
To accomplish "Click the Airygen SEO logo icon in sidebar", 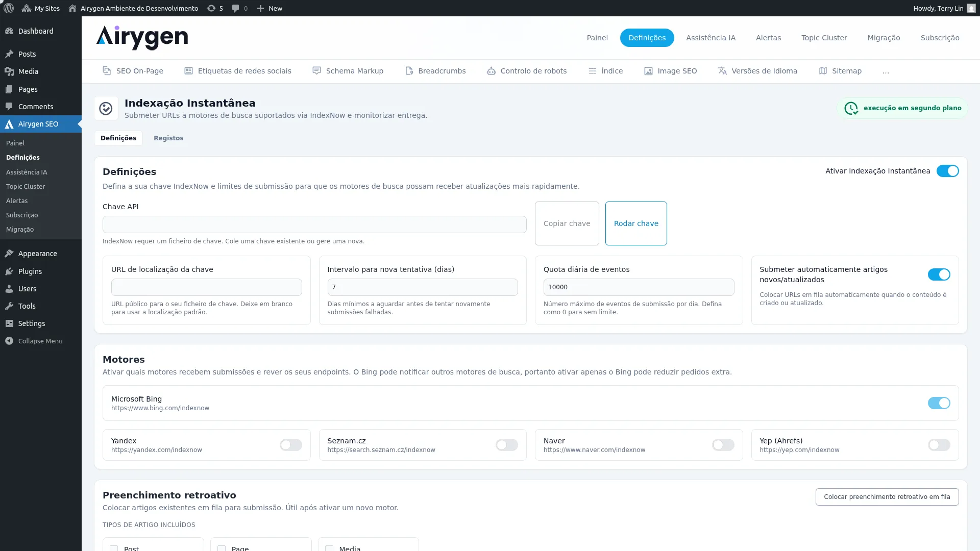I will click(9, 124).
